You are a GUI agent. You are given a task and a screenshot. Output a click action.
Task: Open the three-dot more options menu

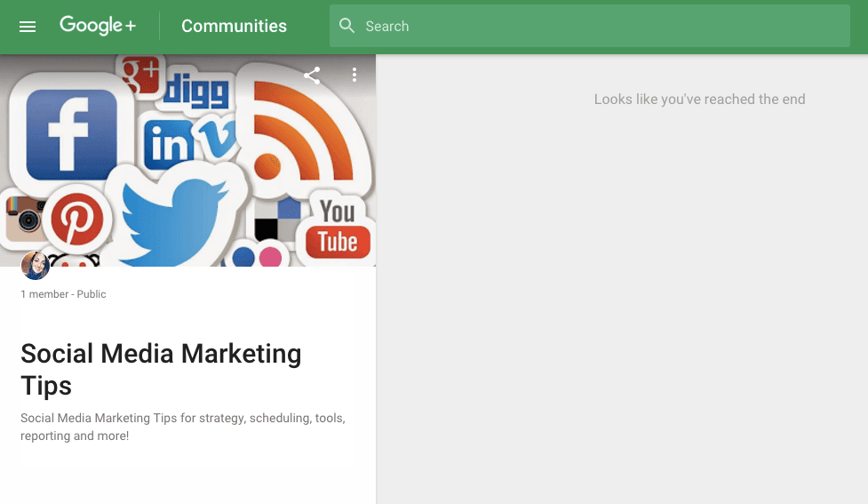click(354, 76)
